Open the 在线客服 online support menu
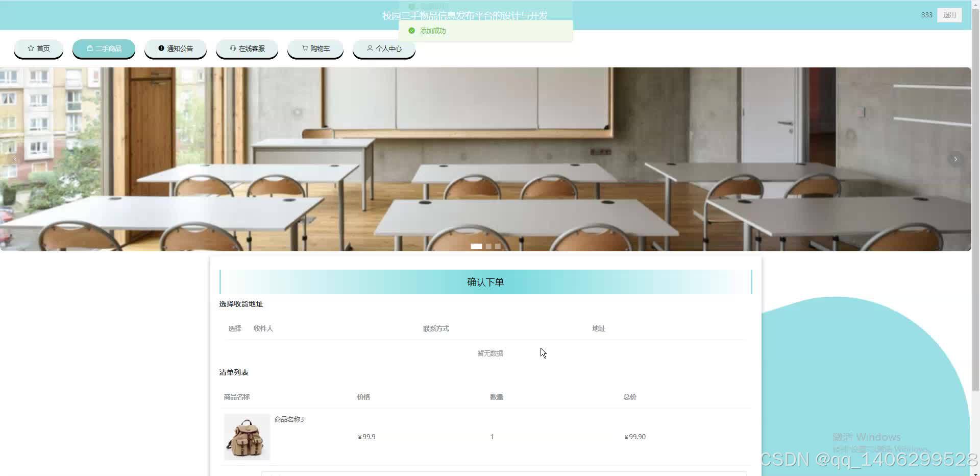Viewport: 980px width, 476px height. pos(247,49)
